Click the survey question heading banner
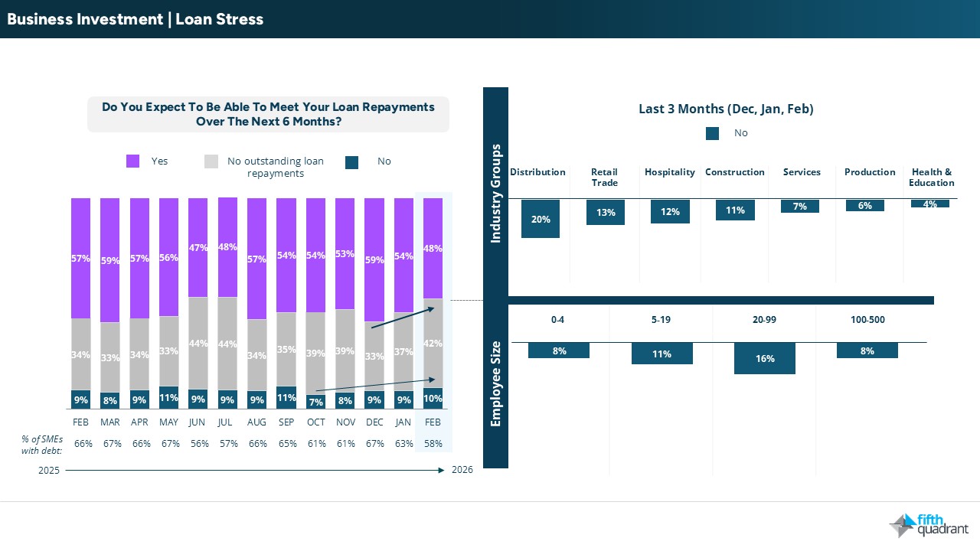This screenshot has width=980, height=551. pyautogui.click(x=267, y=114)
